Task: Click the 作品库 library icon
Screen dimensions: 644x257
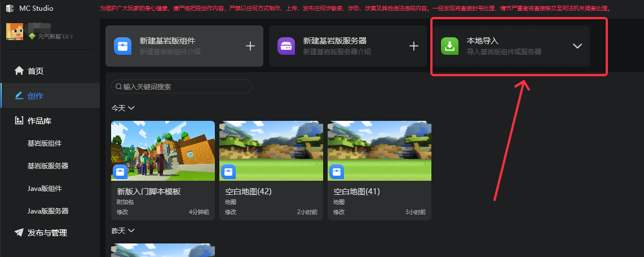Action: (x=19, y=120)
